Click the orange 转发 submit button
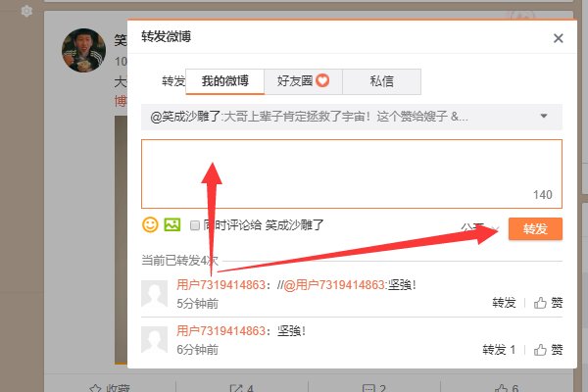Image resolution: width=588 pixels, height=392 pixels. pyautogui.click(x=535, y=228)
